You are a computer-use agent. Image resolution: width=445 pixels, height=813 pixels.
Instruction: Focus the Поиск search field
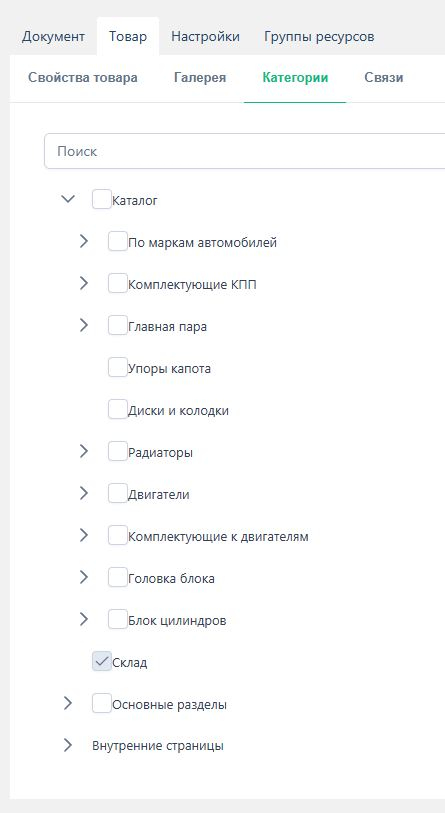coord(245,151)
